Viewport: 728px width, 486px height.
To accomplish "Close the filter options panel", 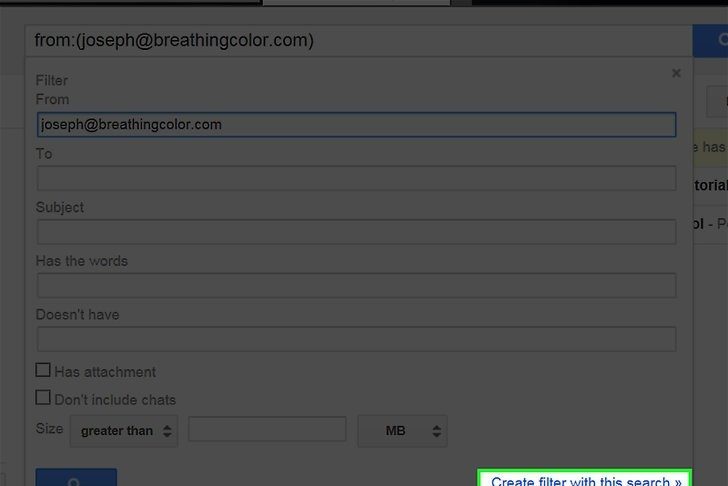I will click(676, 73).
